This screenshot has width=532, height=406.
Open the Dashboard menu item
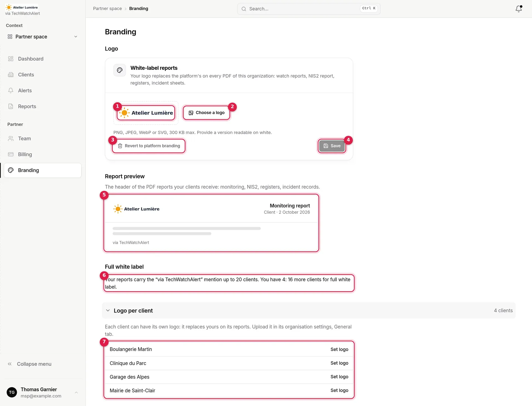pyautogui.click(x=43, y=59)
